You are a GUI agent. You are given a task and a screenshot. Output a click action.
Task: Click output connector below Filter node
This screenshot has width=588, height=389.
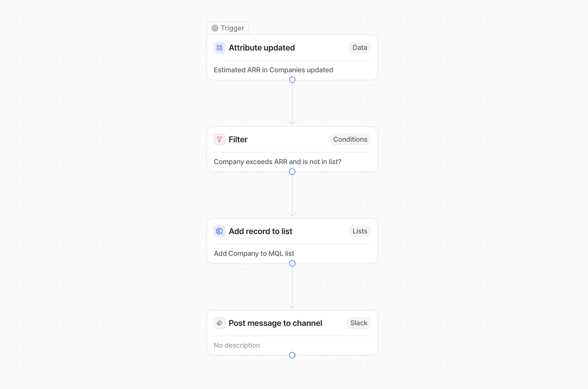292,172
